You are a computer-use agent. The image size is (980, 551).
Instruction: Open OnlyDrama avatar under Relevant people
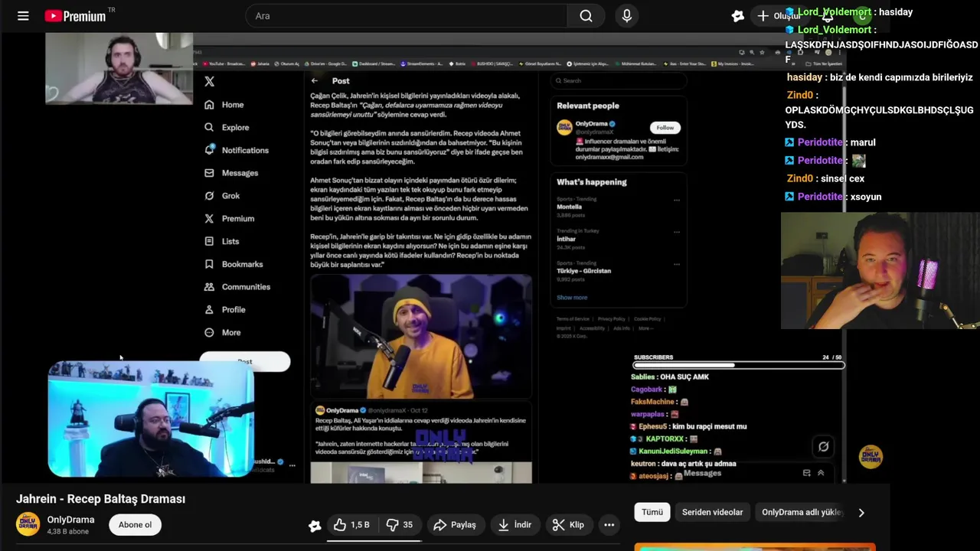click(x=564, y=128)
